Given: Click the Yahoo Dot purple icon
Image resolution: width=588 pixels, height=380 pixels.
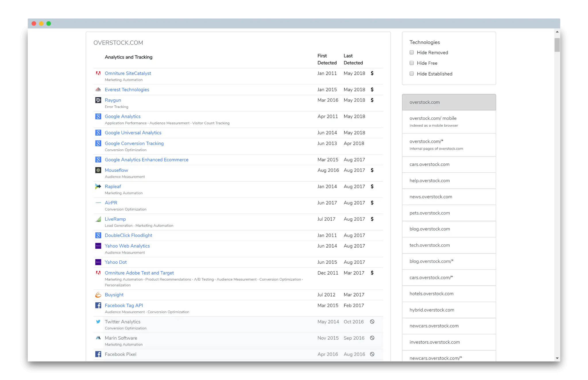Looking at the screenshot, I should point(98,262).
